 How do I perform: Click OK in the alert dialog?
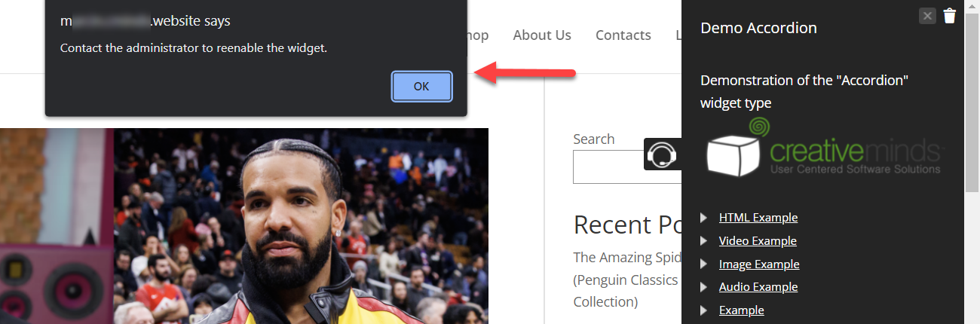tap(421, 87)
